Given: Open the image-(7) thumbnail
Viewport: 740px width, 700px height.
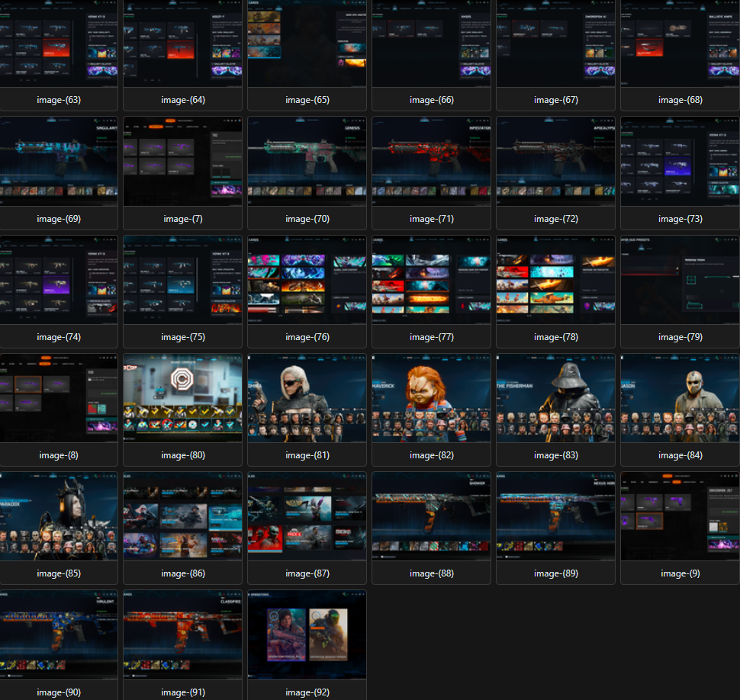Looking at the screenshot, I should [x=182, y=162].
